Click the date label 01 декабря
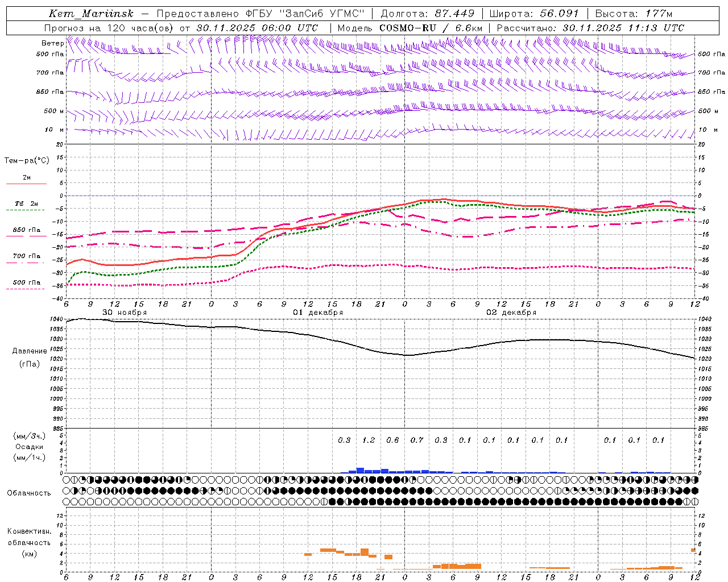 pos(318,313)
